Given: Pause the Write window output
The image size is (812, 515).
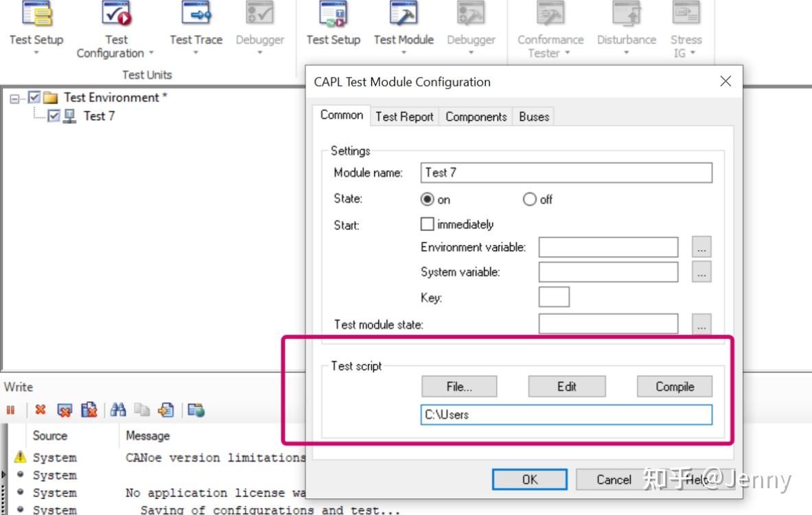Looking at the screenshot, I should (x=10, y=409).
